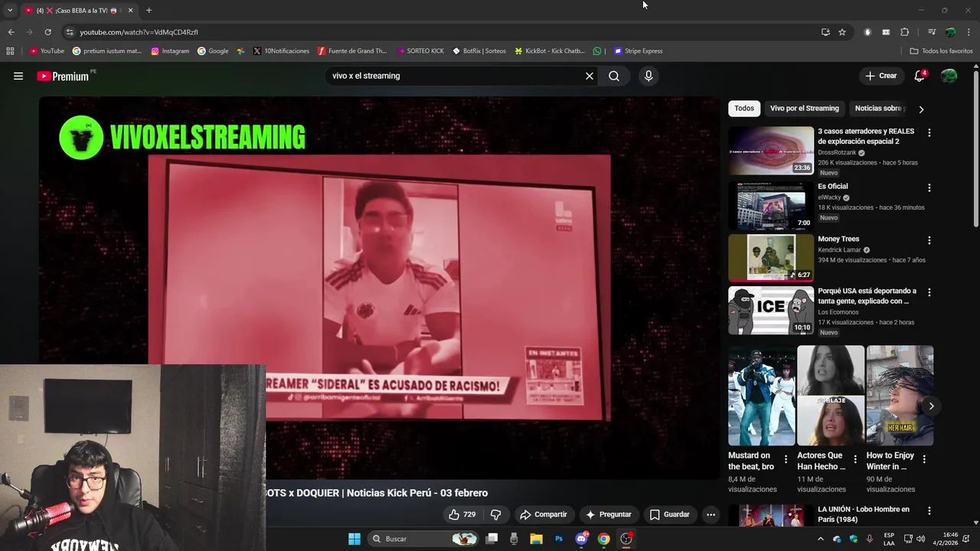
Task: Show hidden system tray icons
Action: click(x=821, y=539)
